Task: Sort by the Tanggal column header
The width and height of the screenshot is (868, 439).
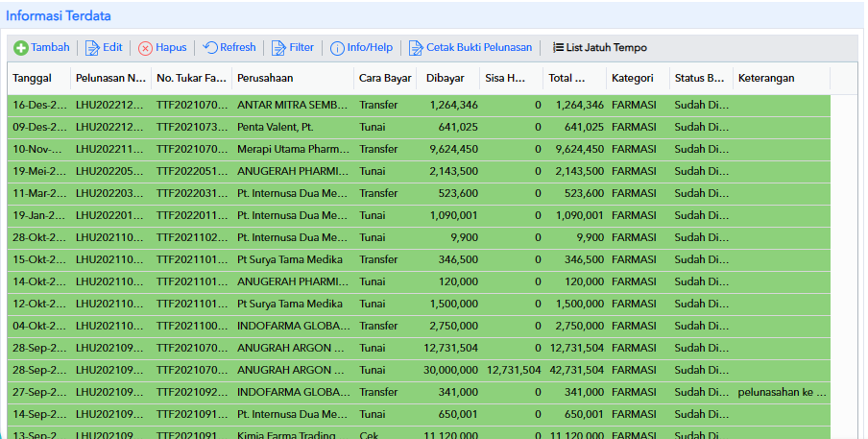Action: tap(38, 78)
